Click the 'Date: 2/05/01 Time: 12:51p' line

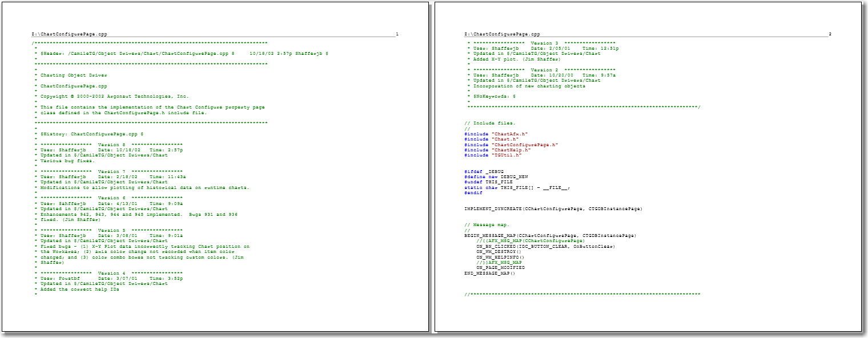tap(543, 49)
